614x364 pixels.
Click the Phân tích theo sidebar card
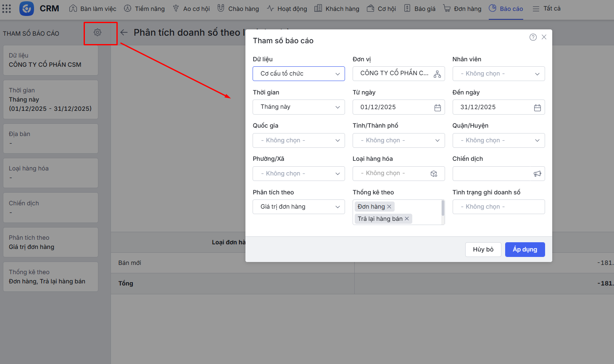(x=50, y=242)
